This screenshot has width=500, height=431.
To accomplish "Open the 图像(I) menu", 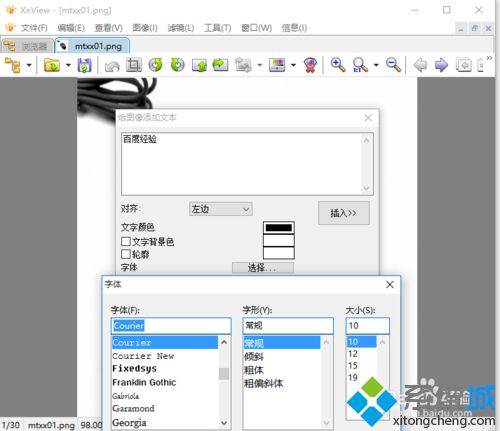I will click(145, 28).
